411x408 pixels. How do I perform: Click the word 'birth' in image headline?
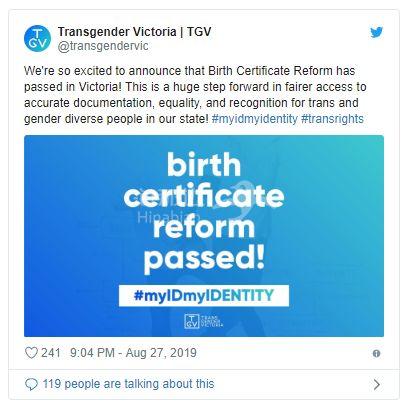[204, 164]
